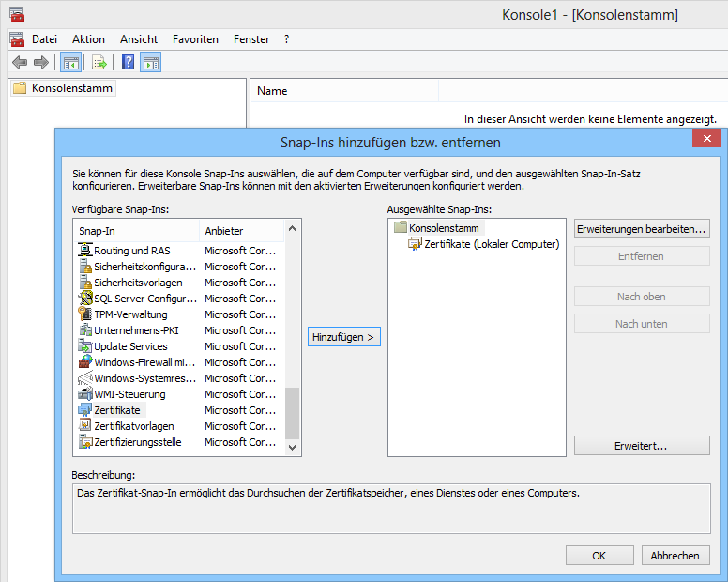The image size is (728, 582).
Task: Click the Hinzufügen button
Action: pos(344,337)
